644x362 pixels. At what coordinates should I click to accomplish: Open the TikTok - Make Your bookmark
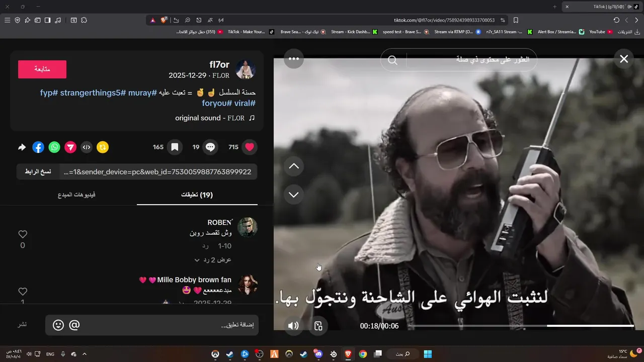point(251,32)
